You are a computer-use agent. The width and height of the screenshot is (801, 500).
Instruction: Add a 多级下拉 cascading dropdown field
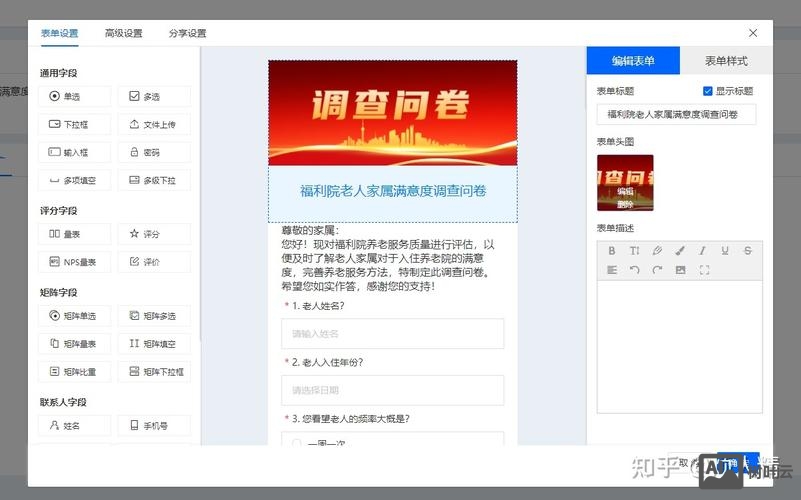154,180
